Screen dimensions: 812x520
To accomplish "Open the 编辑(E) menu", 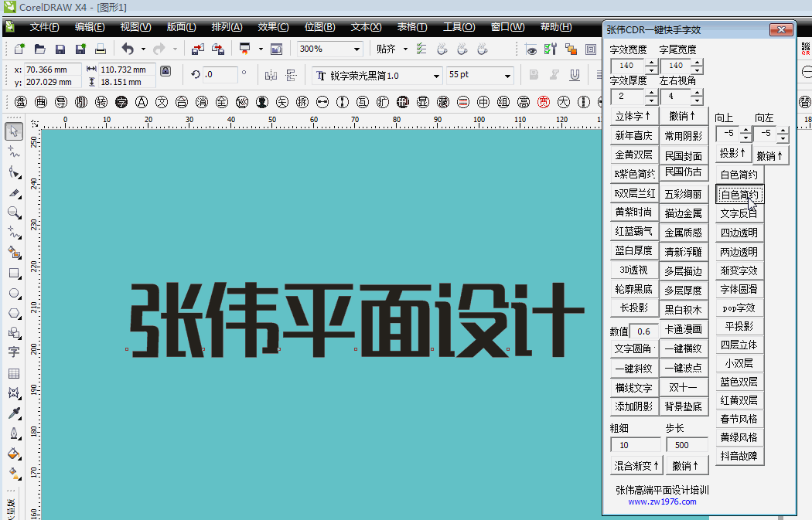I will (x=90, y=27).
